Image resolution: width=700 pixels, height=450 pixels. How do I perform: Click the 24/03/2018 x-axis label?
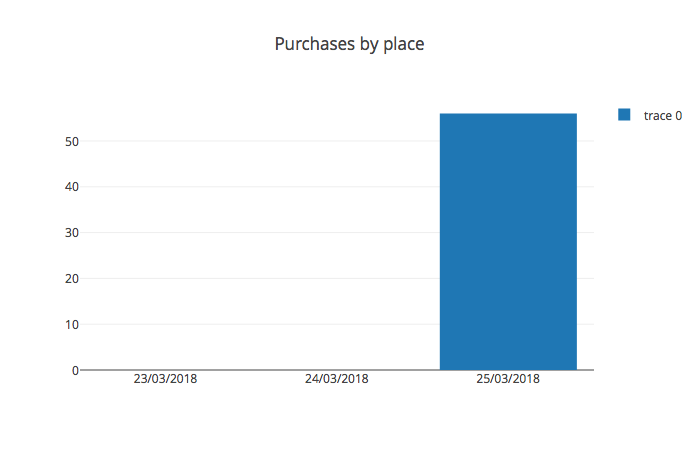(337, 379)
